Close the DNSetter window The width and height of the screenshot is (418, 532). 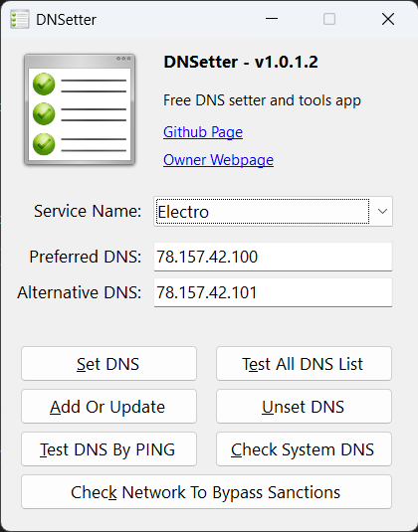[388, 19]
